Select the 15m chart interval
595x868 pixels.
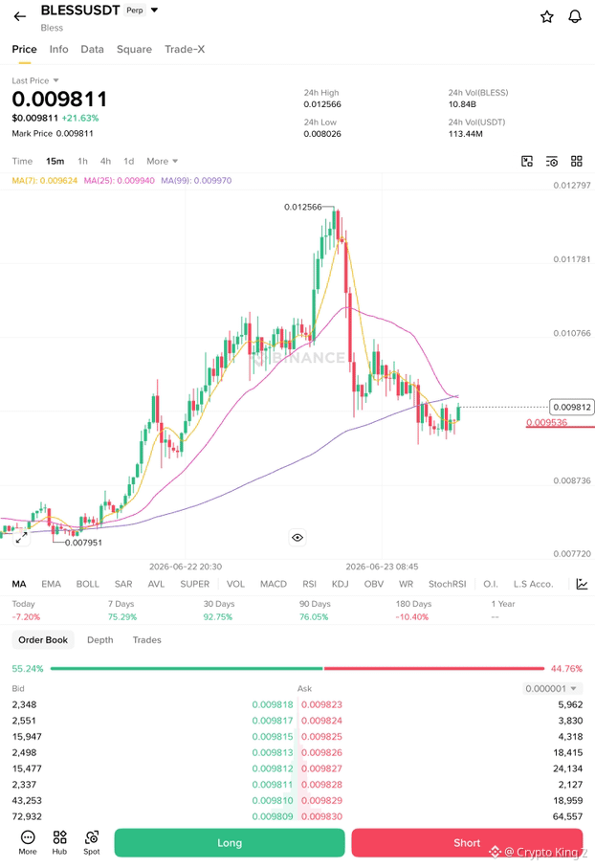tap(55, 161)
